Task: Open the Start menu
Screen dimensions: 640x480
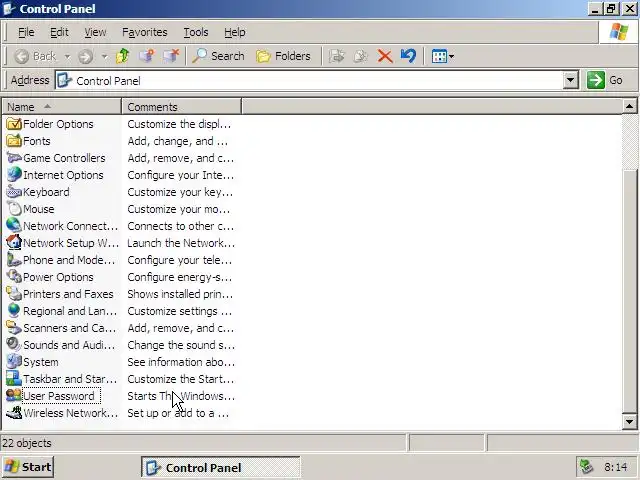Action: [x=29, y=467]
